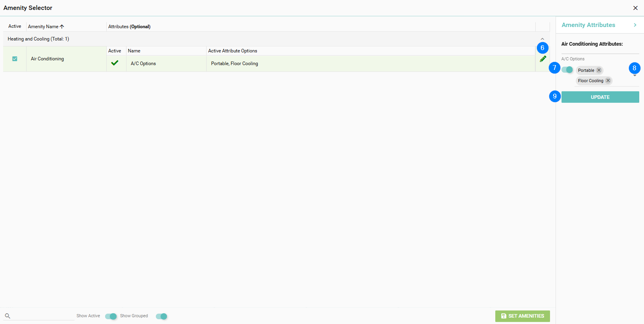
Task: Collapse the Heating and Cooling group
Action: tap(542, 39)
